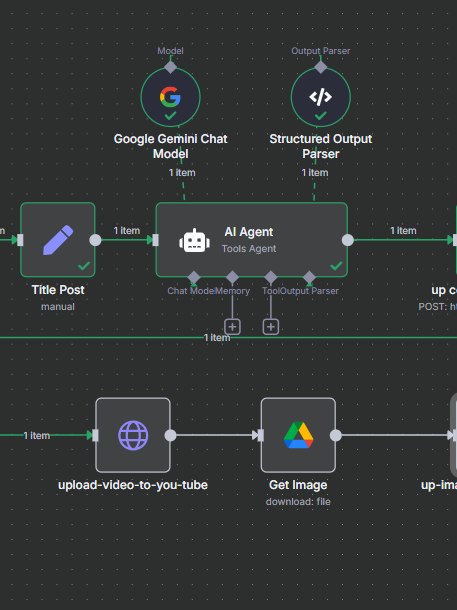Click the Title Post output handle
This screenshot has width=457, height=610.
pos(95,240)
